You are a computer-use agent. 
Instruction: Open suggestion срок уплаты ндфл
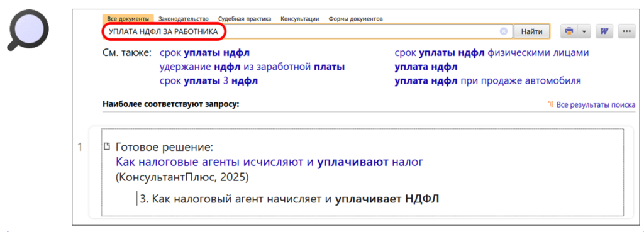(x=204, y=53)
